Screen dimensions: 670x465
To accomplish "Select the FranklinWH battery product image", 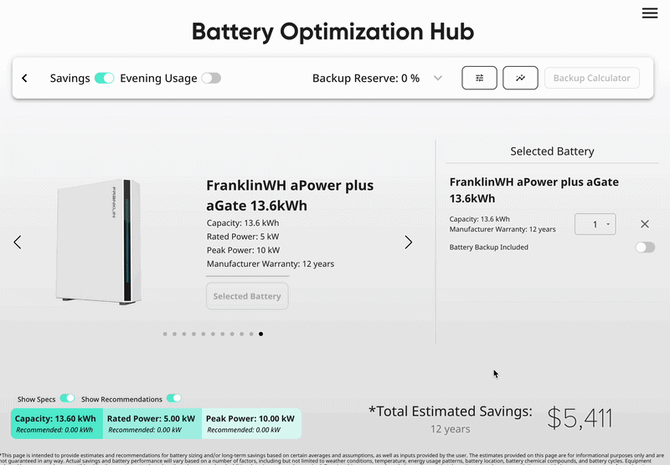I will tap(99, 241).
